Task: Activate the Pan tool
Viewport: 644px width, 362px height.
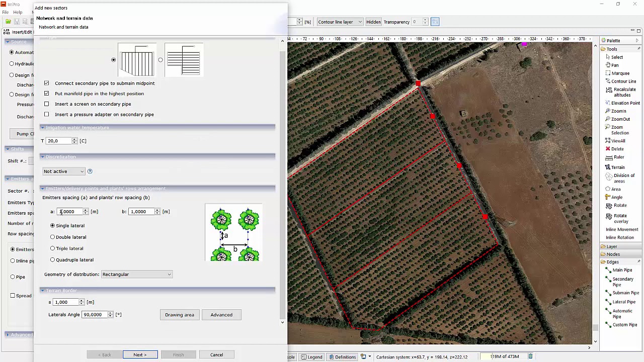Action: coord(614,65)
